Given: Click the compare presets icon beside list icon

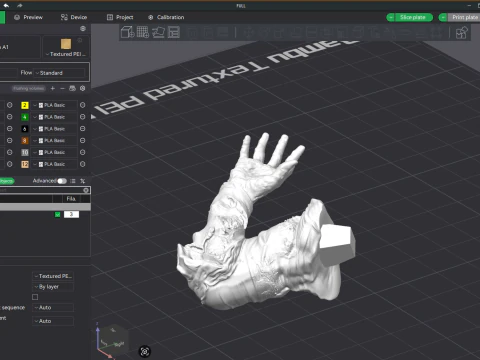Looking at the screenshot, I should click(83, 181).
